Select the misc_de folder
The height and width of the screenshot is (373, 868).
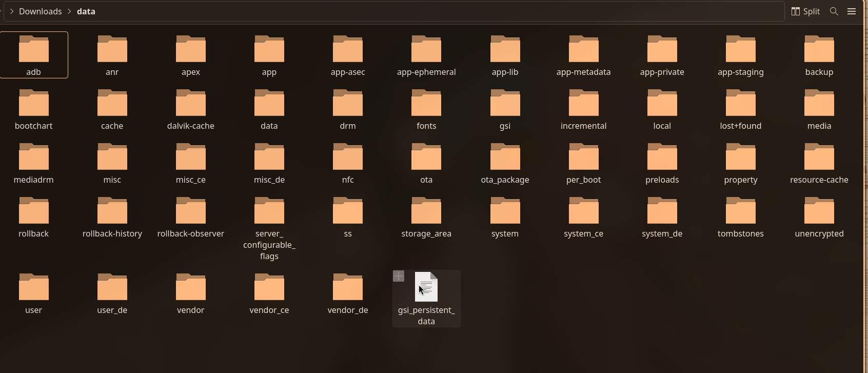tap(269, 163)
